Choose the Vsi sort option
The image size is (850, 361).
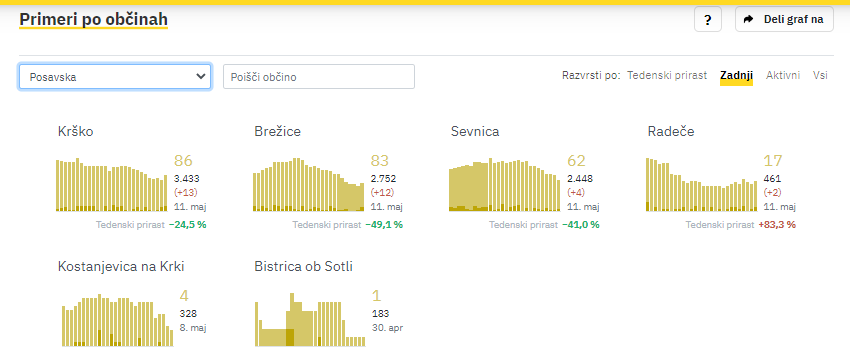pos(820,75)
